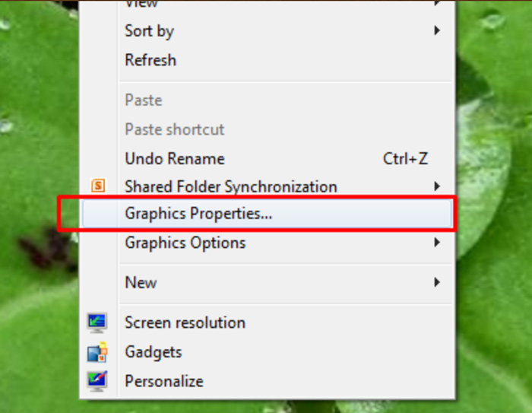Select Undo Rename
The image size is (532, 413).
coord(175,159)
